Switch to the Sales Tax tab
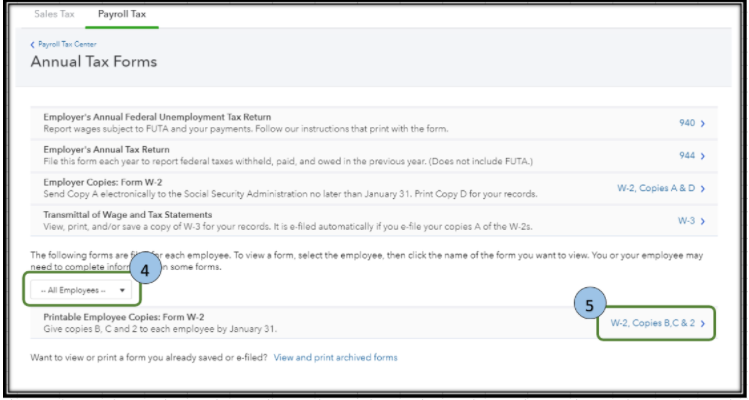The image size is (749, 400). (53, 15)
